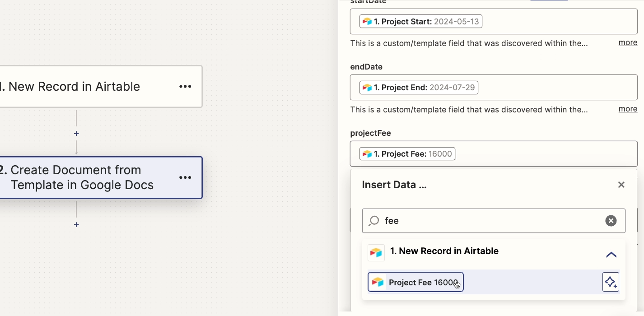Screen dimensions: 644x316
Task: Click the projectFee field label
Action: pos(370,133)
